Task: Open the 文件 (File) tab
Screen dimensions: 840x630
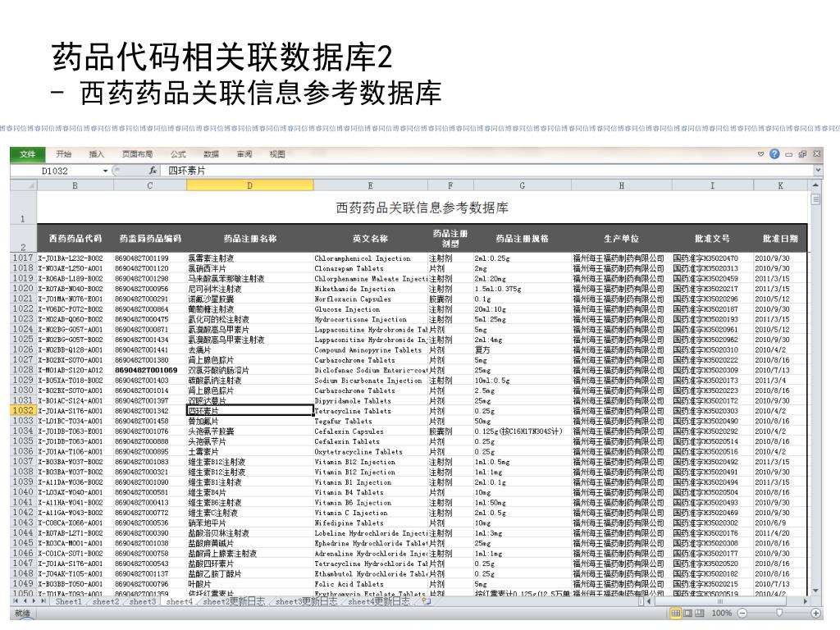Action: [28, 154]
